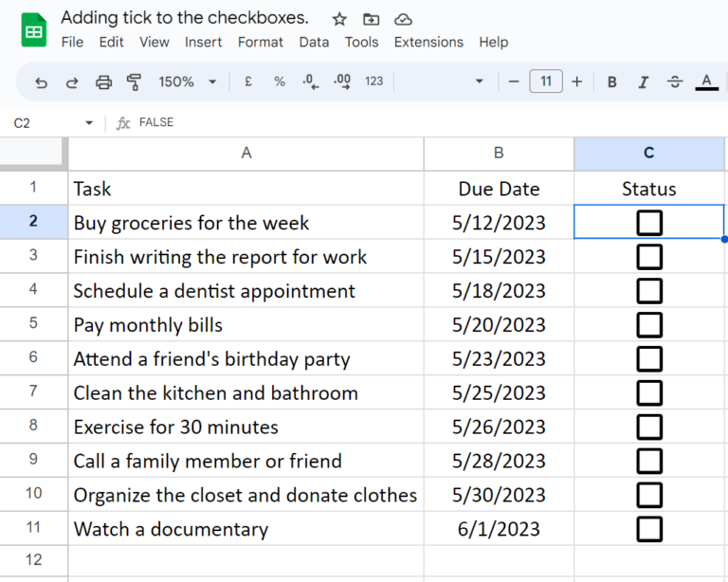Click the font size input field
Image resolution: width=728 pixels, height=582 pixels.
[545, 82]
